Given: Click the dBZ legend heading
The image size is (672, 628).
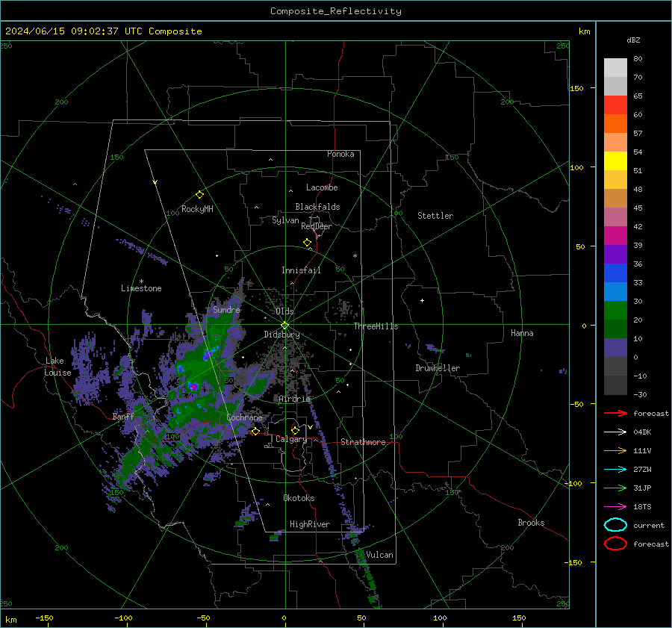Looking at the screenshot, I should click(x=633, y=40).
